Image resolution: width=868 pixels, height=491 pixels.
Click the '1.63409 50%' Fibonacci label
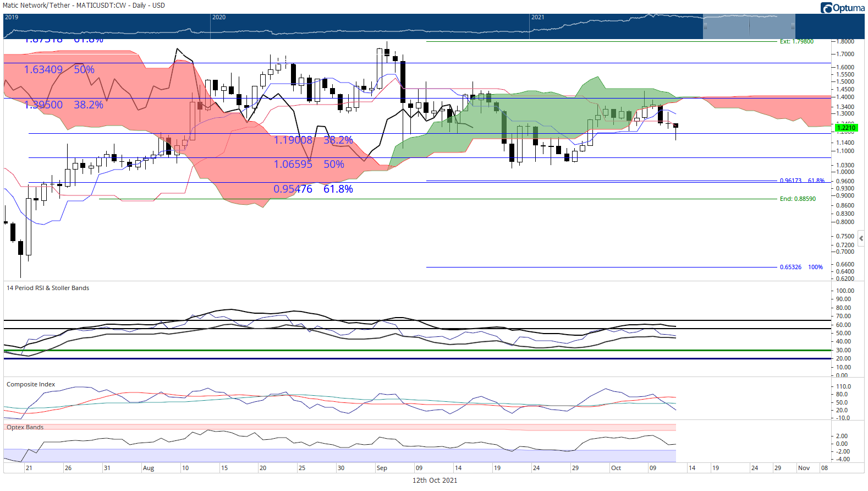59,69
